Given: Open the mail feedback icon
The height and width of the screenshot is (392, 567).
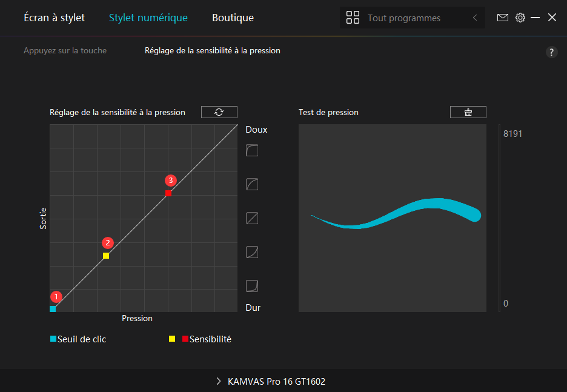Looking at the screenshot, I should coord(503,18).
